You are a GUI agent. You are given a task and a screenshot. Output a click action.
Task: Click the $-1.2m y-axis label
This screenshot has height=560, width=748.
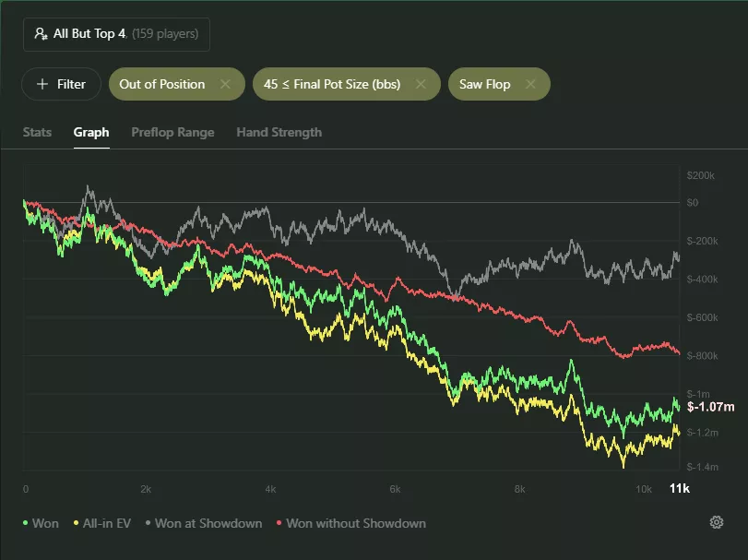[x=702, y=433]
